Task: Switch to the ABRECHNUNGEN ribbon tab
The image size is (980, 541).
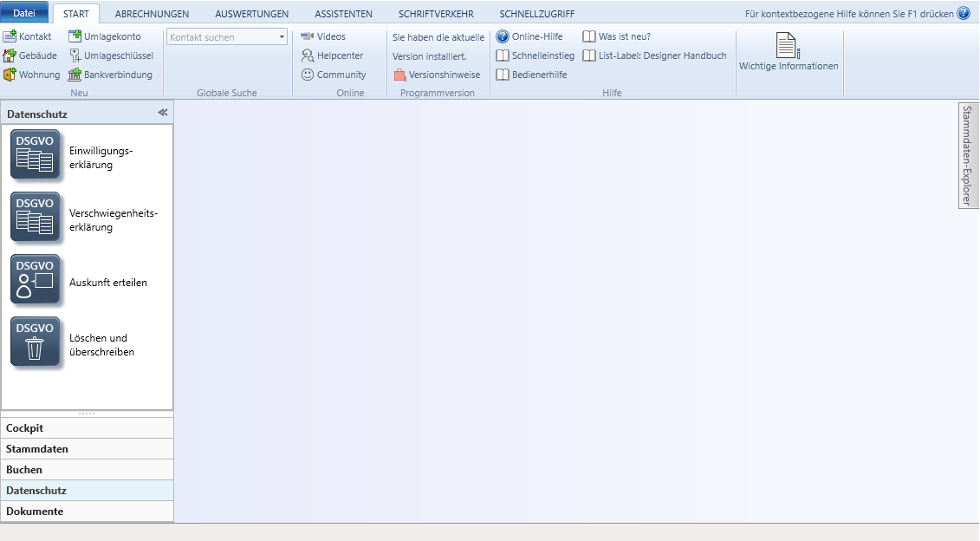Action: [152, 14]
